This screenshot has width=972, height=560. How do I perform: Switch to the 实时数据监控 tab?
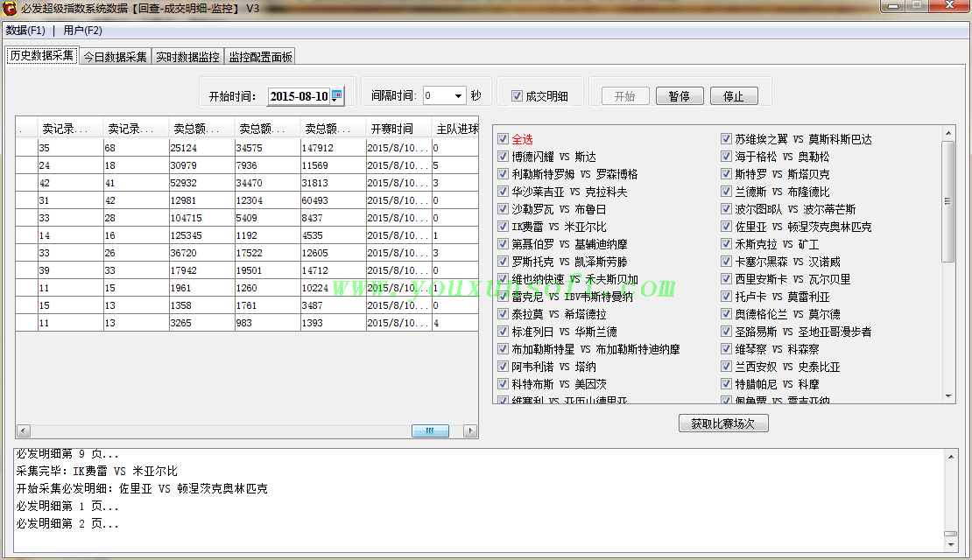187,57
